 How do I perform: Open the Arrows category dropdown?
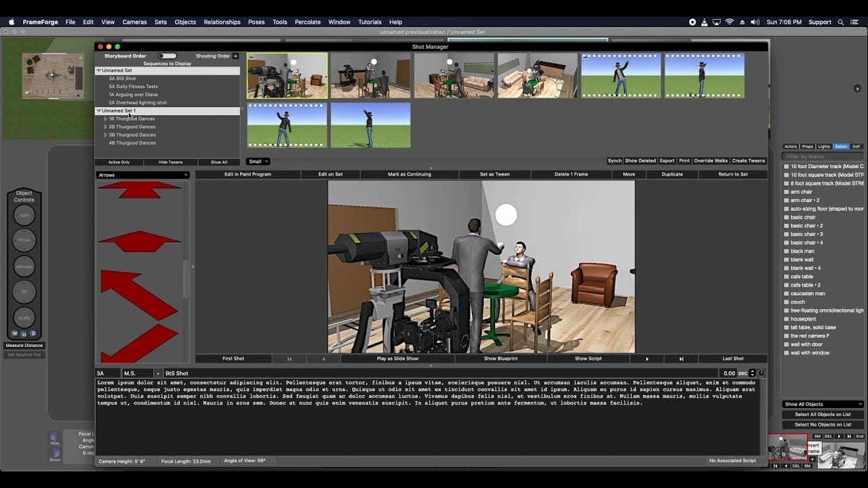click(x=142, y=175)
